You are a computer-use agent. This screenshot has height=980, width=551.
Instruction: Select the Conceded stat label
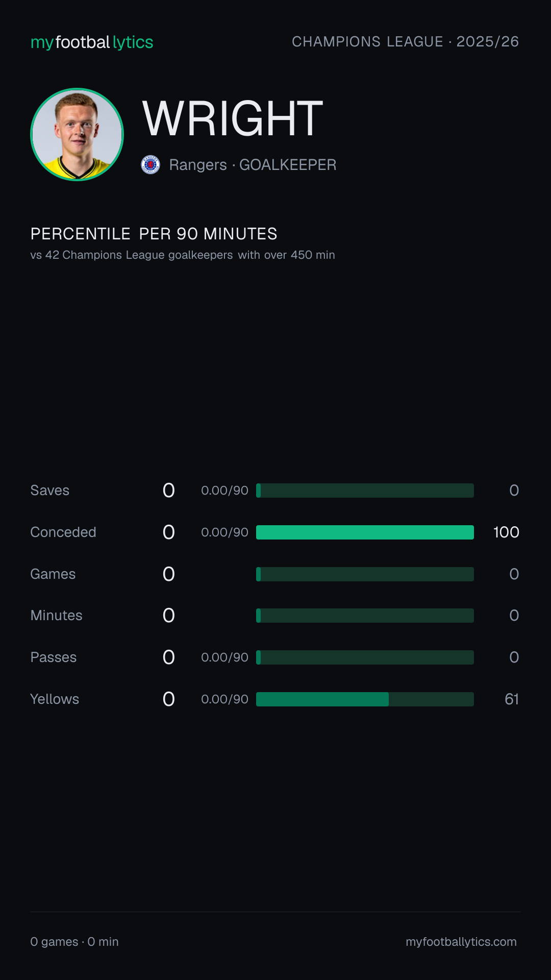[x=63, y=532]
